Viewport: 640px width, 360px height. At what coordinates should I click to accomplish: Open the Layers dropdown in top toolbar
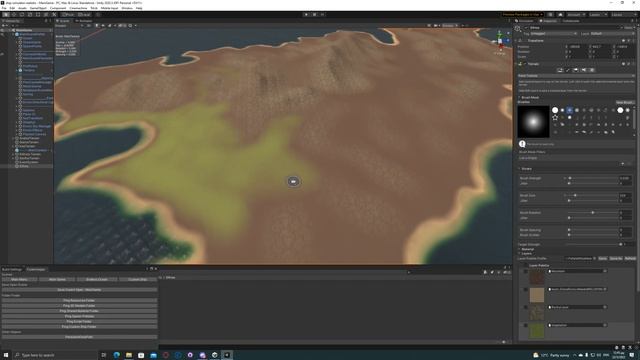[597, 14]
